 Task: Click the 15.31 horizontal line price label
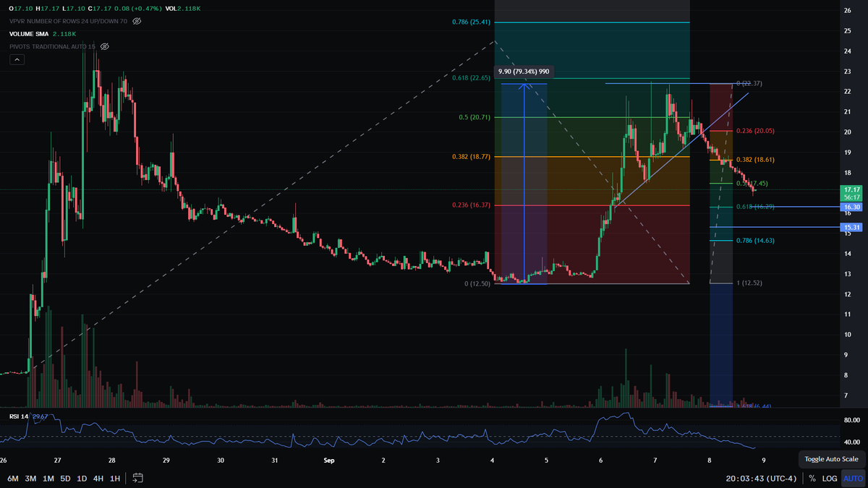tap(850, 227)
